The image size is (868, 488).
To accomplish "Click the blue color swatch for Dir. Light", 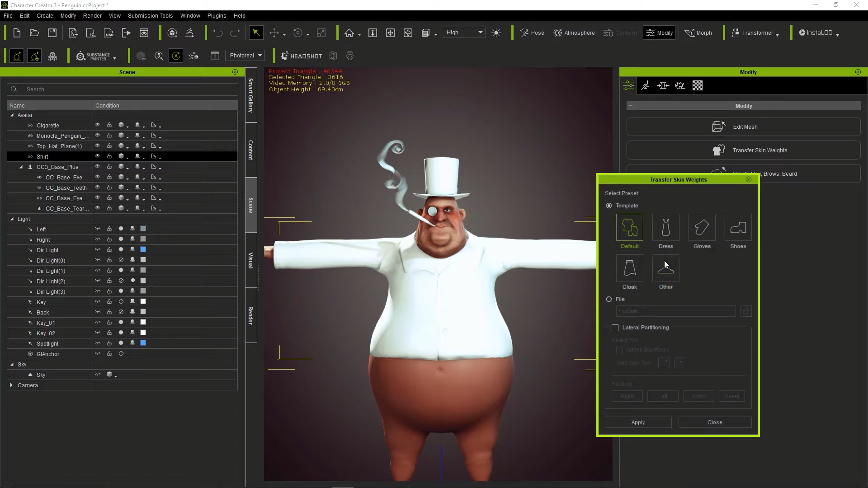I will (x=143, y=249).
